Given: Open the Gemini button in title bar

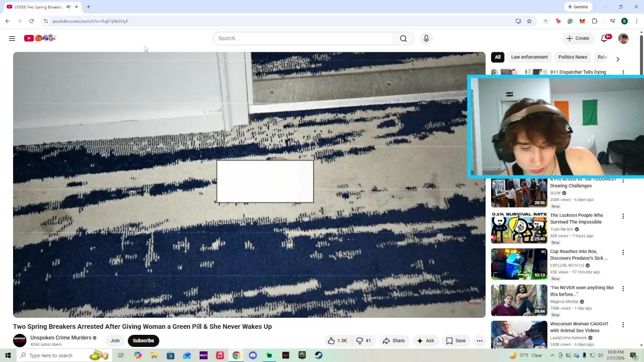Looking at the screenshot, I should (x=578, y=7).
